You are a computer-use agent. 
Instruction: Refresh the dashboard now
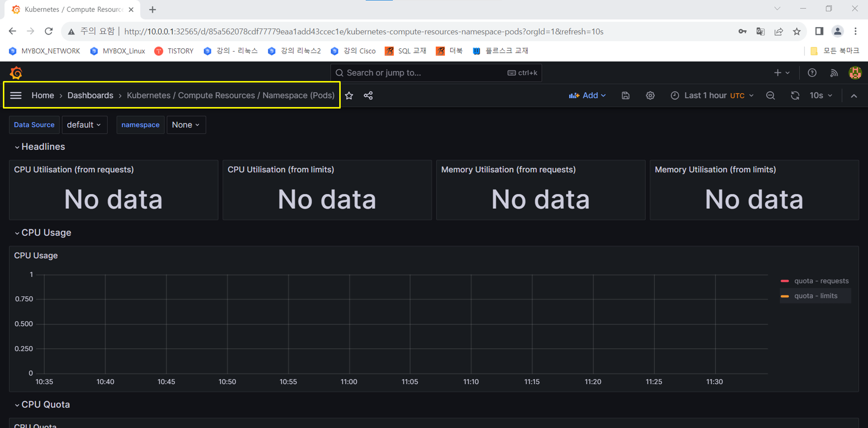[x=795, y=96]
